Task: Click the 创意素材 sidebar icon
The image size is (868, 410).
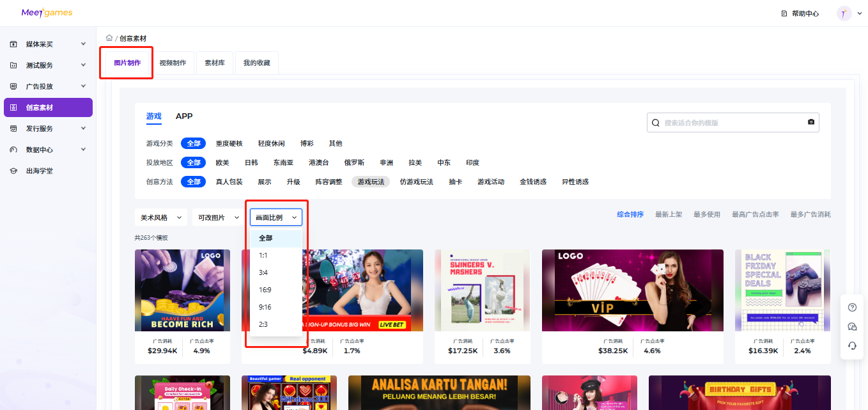Action: (14, 107)
